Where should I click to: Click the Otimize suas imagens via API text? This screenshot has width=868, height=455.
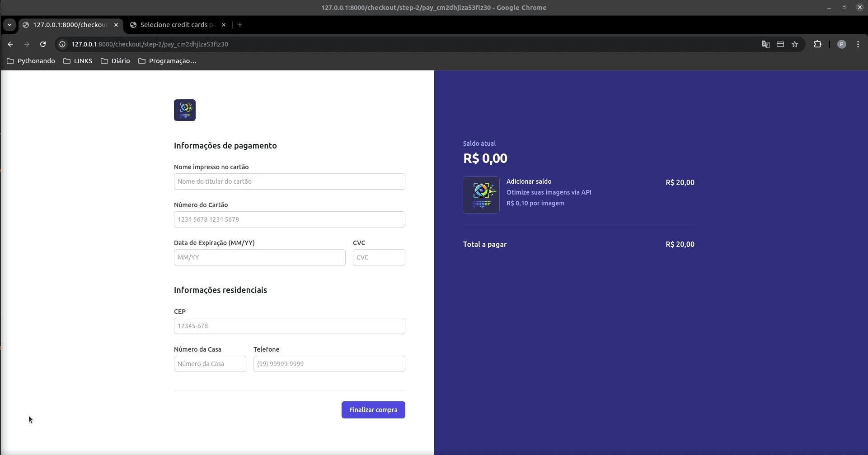coord(549,192)
